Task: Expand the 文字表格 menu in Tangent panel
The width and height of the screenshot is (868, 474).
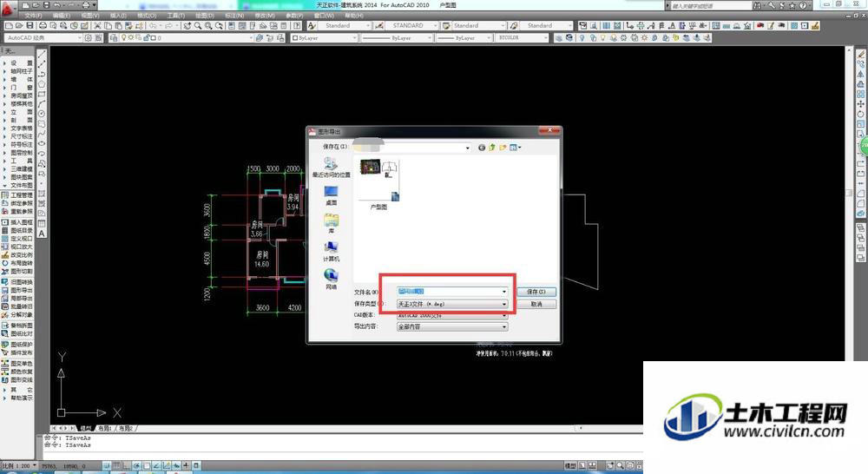Action: tap(18, 128)
